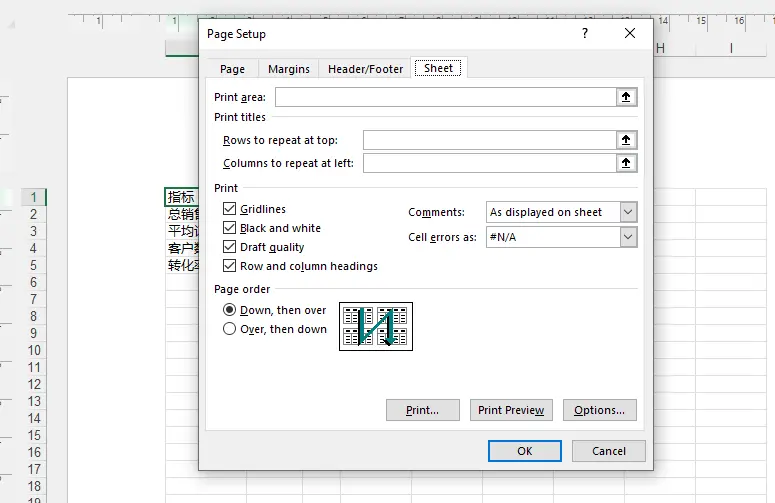Viewport: 775px width, 503px height.
Task: Go to the Page tab
Action: point(232,69)
